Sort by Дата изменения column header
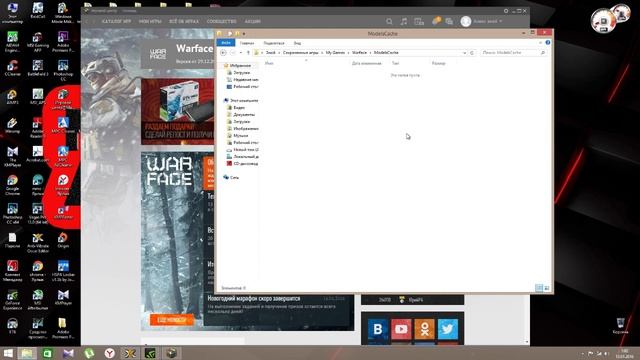This screenshot has height=360, width=640. [367, 63]
